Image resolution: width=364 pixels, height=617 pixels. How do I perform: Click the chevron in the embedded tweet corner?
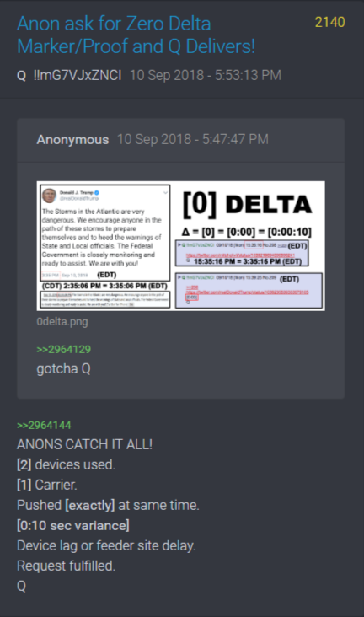click(165, 192)
